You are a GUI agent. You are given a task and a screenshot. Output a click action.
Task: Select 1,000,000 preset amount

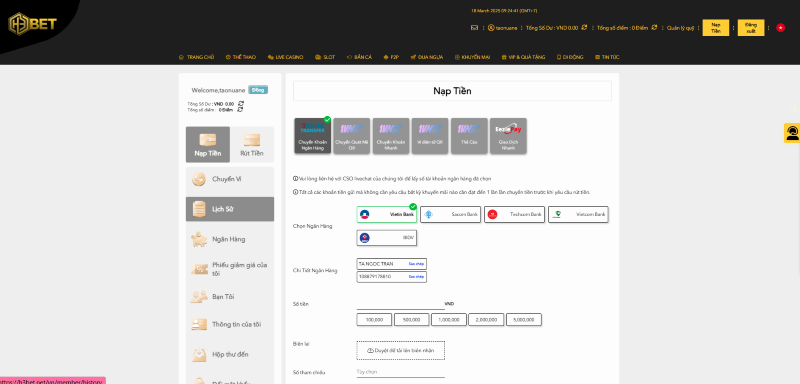click(x=449, y=320)
